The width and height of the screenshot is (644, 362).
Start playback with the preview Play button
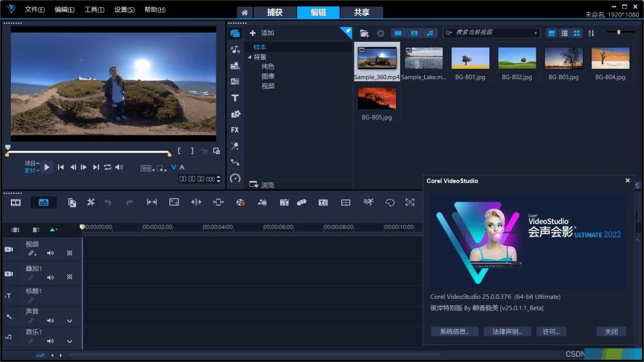(47, 167)
